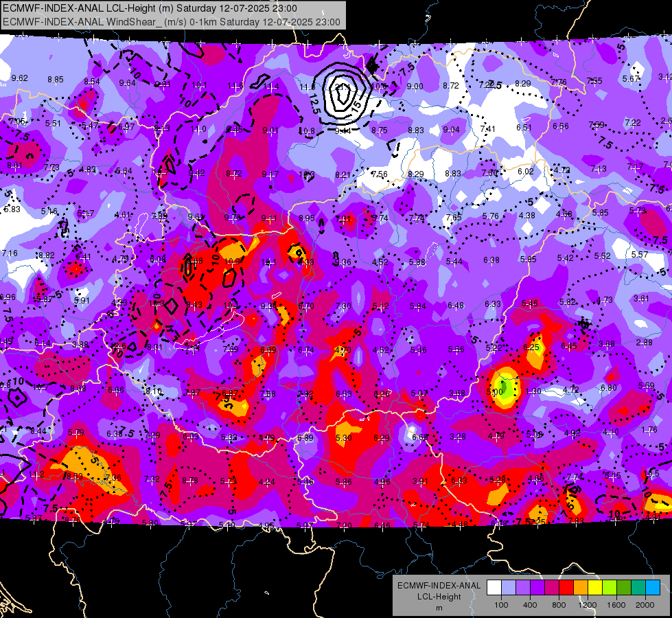Click the lime yellow-green legend swatch
Viewport: 672px width, 618px height.
pyautogui.click(x=610, y=588)
